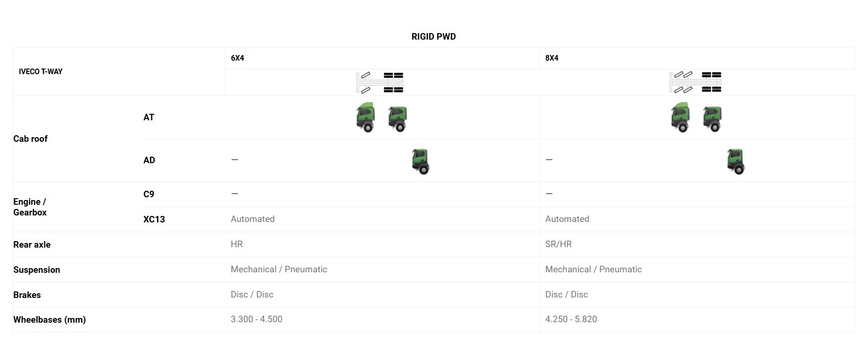The image size is (868, 346).
Task: Select the XC13 engine row label
Action: click(x=154, y=219)
